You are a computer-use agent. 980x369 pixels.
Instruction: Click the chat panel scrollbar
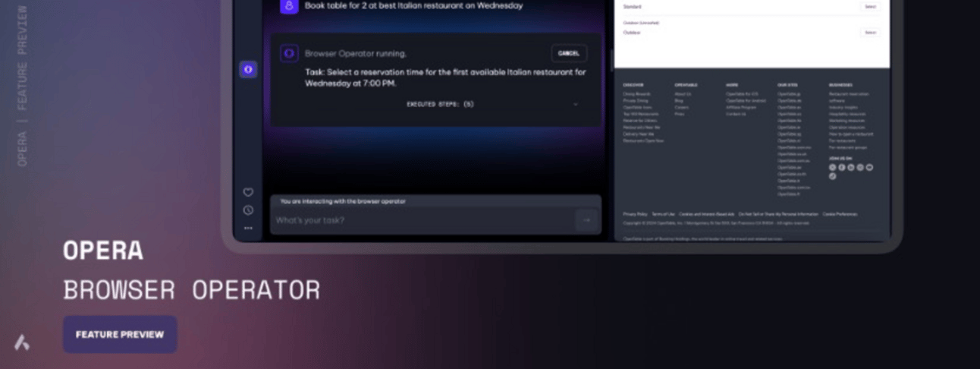(611, 59)
